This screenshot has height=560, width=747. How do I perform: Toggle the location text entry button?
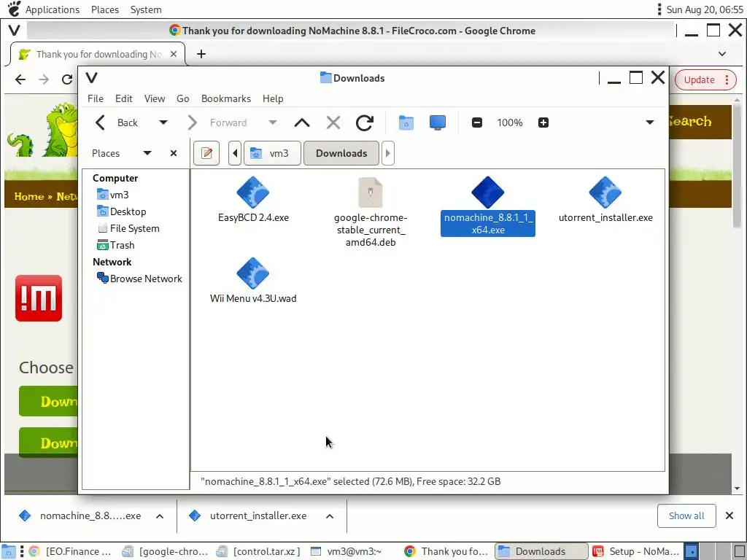tap(206, 153)
